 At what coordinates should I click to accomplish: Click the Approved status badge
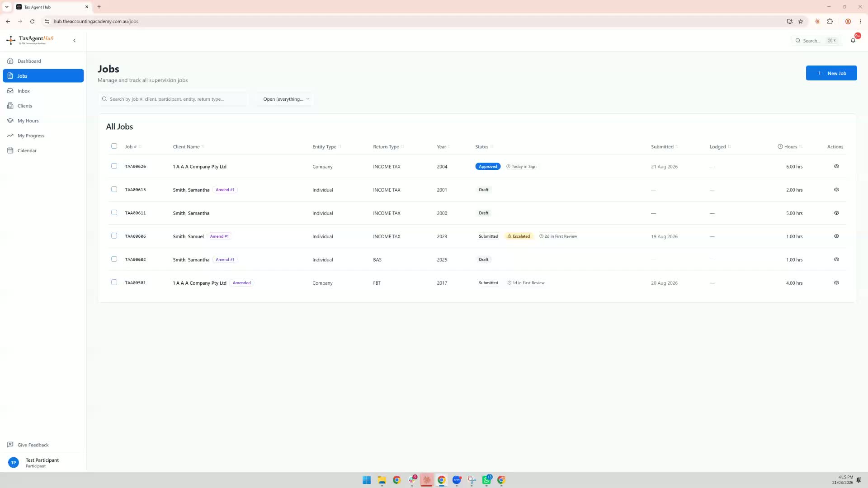pos(488,167)
